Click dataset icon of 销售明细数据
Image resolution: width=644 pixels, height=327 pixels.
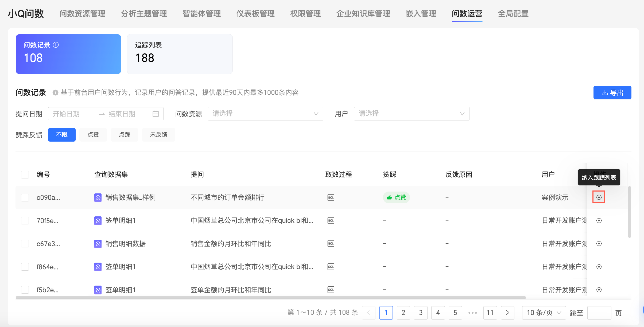tap(98, 244)
